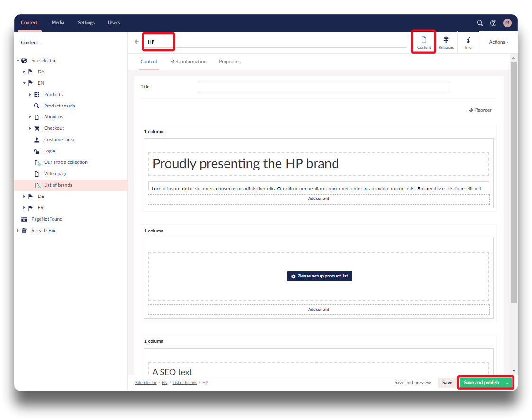Image resolution: width=532 pixels, height=420 pixels.
Task: Collapse the EN language node
Action: tap(24, 83)
